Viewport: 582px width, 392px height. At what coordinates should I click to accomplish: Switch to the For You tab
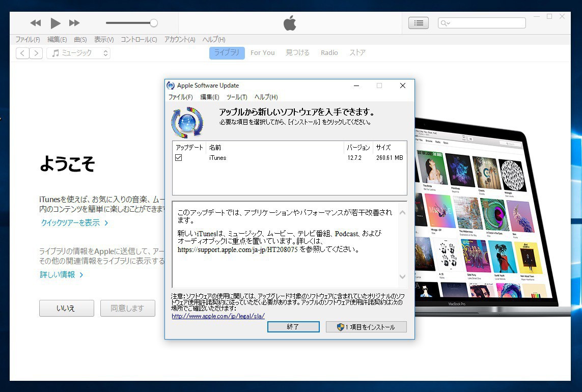tap(262, 53)
